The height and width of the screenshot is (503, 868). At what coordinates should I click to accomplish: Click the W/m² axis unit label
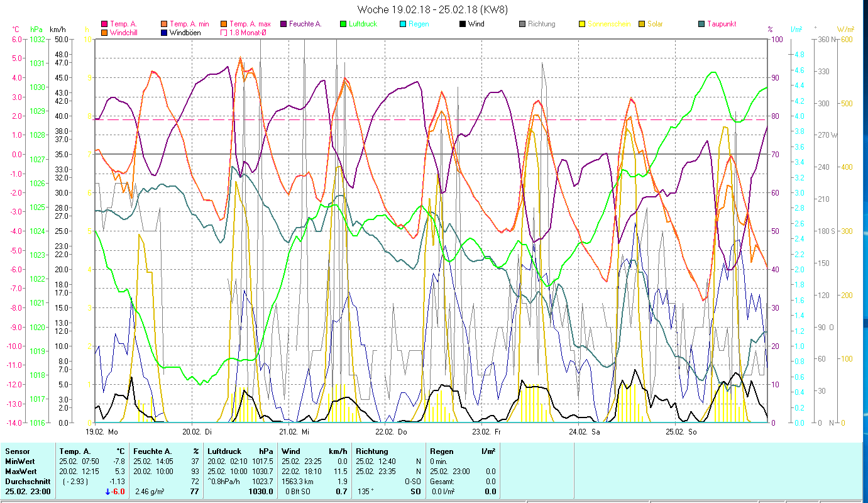(x=845, y=29)
